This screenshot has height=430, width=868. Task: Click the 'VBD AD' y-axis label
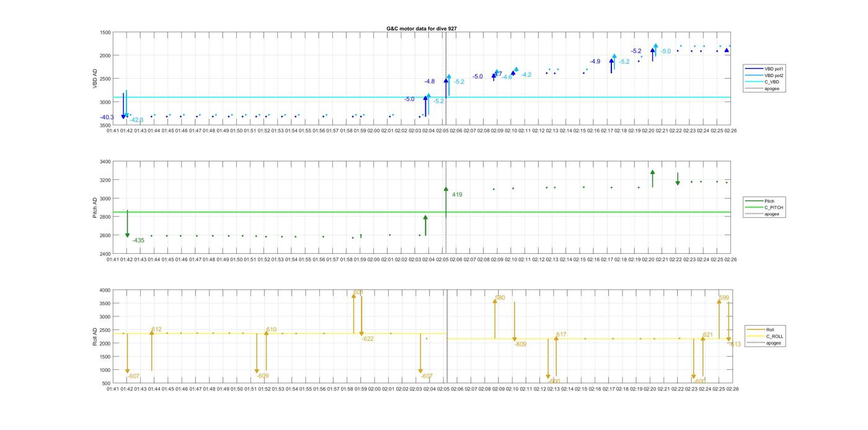(95, 78)
